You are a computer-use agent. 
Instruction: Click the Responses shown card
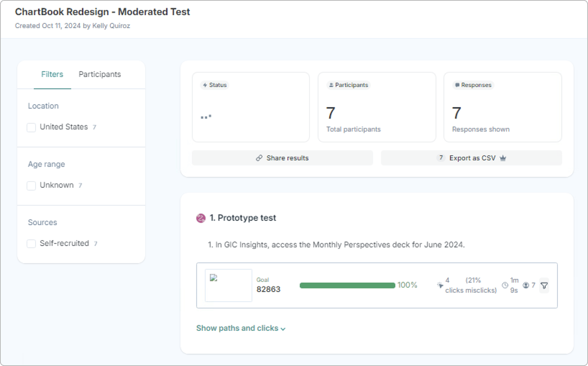coord(503,107)
